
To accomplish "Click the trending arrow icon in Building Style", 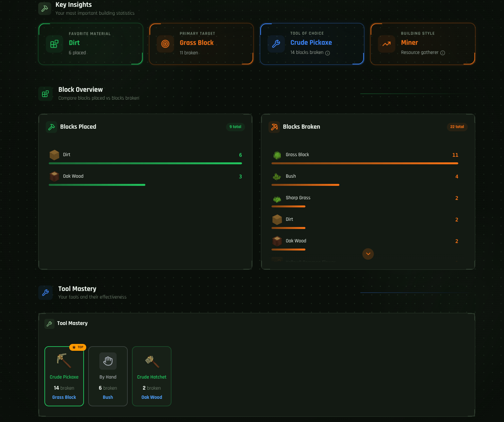I will [386, 44].
